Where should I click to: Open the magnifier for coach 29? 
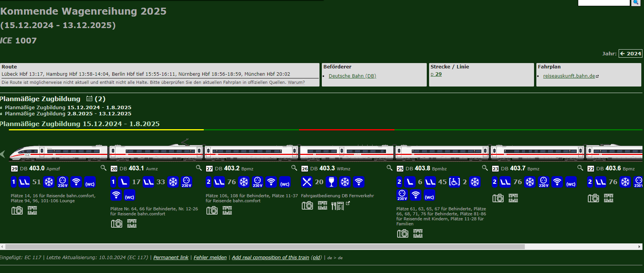(x=103, y=168)
